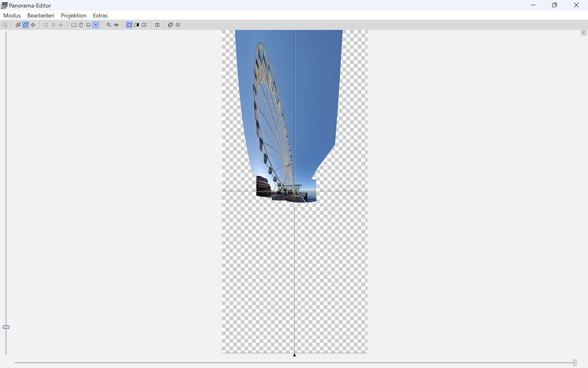The height and width of the screenshot is (368, 588).
Task: Choose cylindrical projection icon
Action: 81,25
